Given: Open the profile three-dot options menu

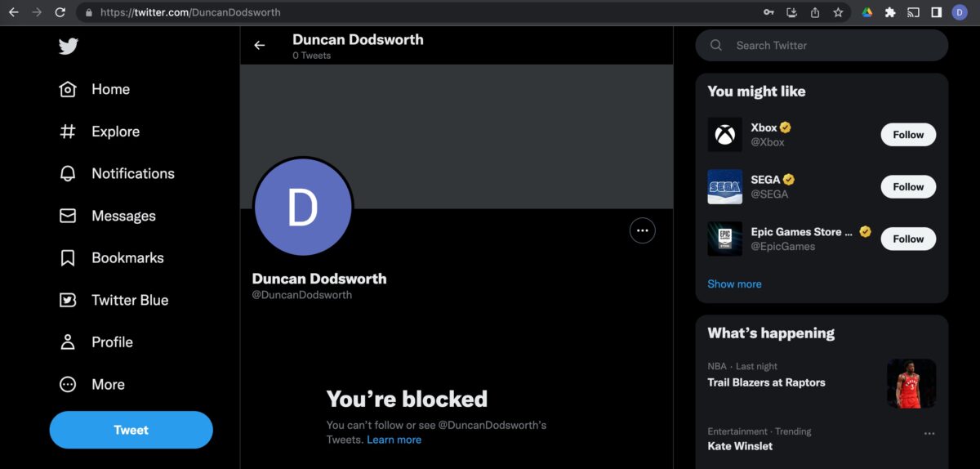Looking at the screenshot, I should click(x=643, y=231).
